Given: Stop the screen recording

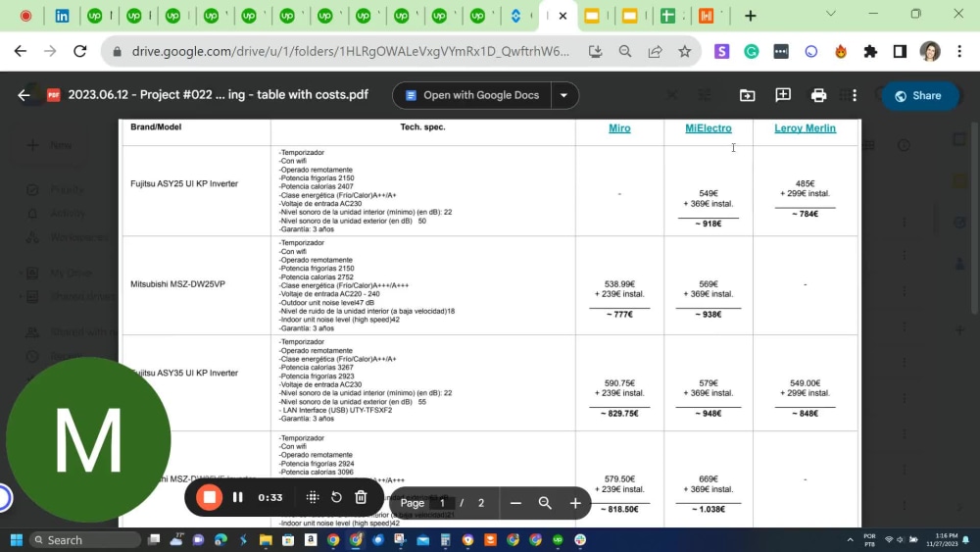Looking at the screenshot, I should (x=210, y=498).
